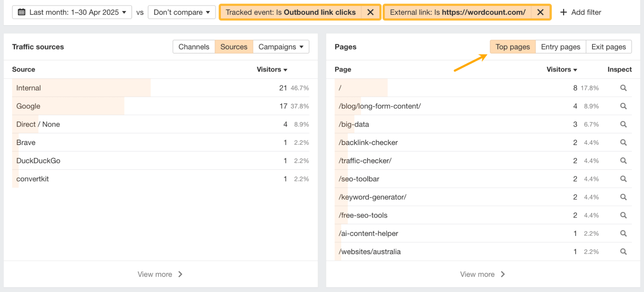Inspect the /websites/australia page
Image resolution: width=644 pixels, height=292 pixels.
(623, 252)
